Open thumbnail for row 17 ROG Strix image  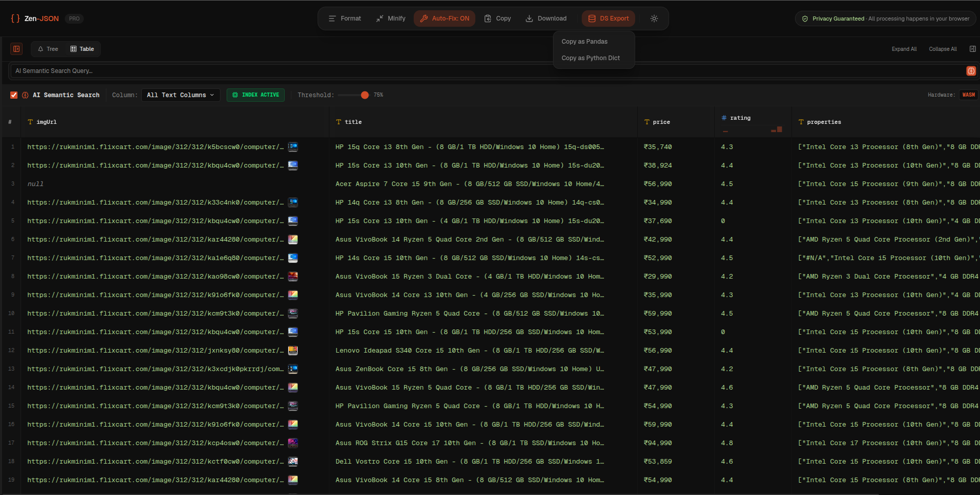pos(293,443)
